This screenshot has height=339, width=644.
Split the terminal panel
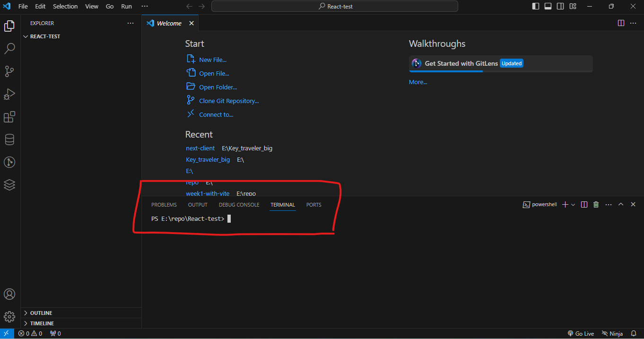584,204
